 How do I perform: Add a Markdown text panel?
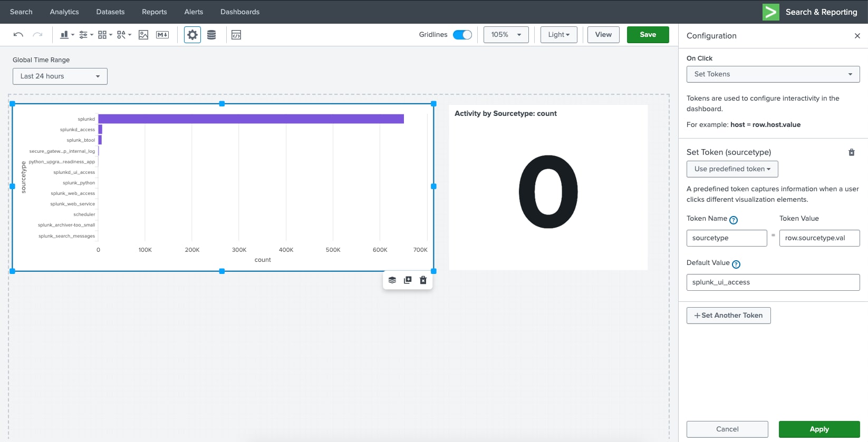click(x=162, y=35)
